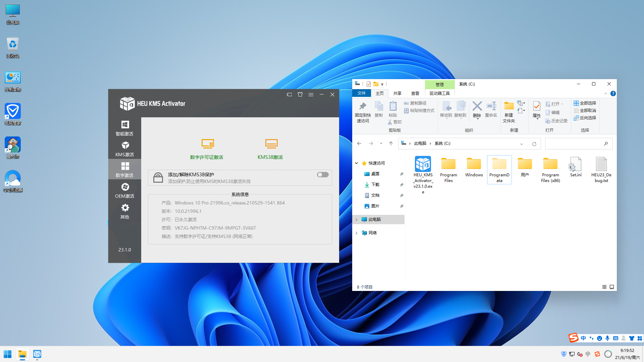Collapse the 快速访问 tree section

point(357,163)
